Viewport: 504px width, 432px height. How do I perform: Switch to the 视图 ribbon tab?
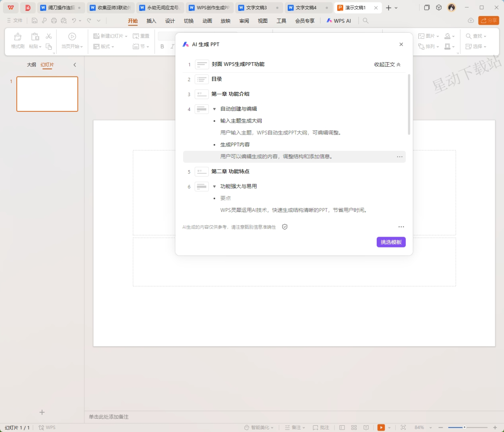[x=262, y=21]
